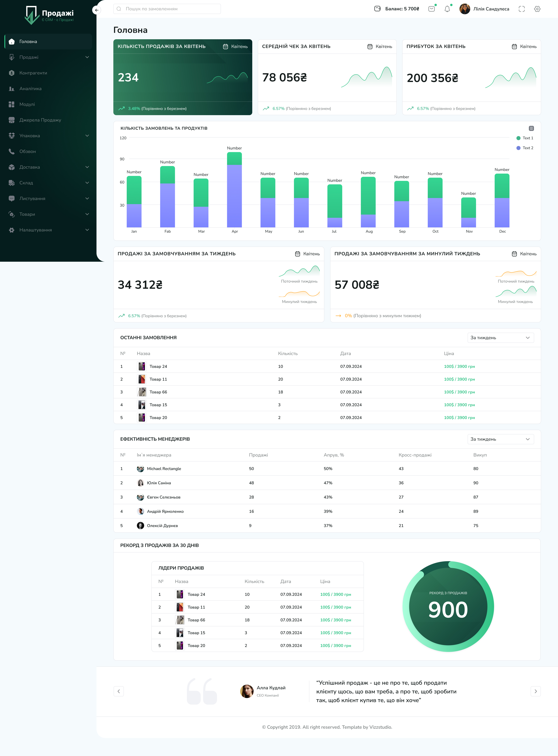Click the Товари icon in sidebar

point(11,214)
